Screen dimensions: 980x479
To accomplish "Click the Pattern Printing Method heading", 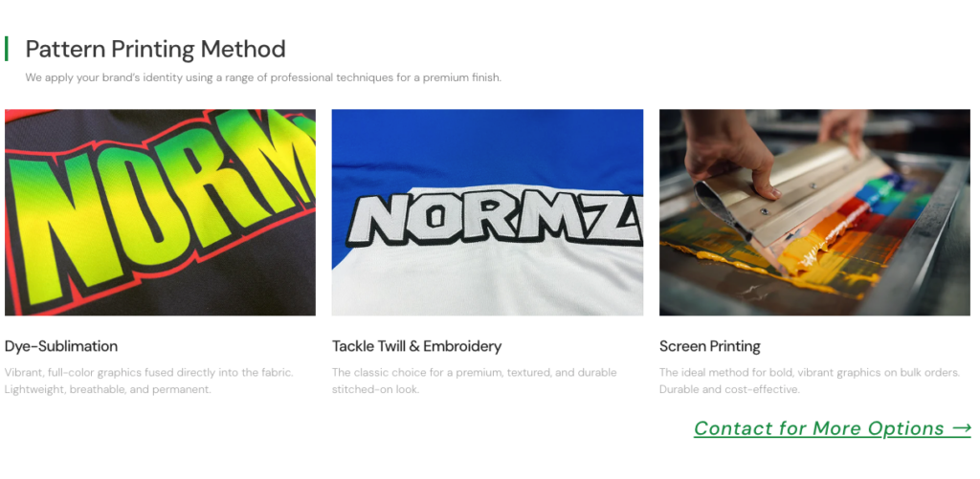I will coord(156,49).
